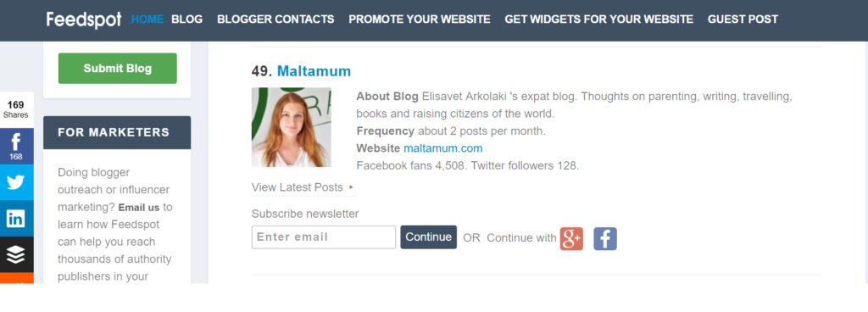The height and width of the screenshot is (312, 868).
Task: Open the HOME menu item
Action: [x=147, y=19]
